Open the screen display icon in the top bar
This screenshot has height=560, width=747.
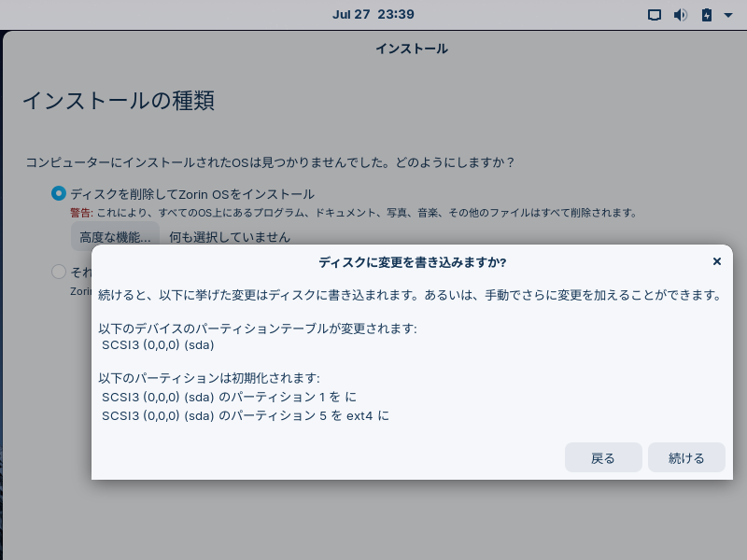pos(655,15)
